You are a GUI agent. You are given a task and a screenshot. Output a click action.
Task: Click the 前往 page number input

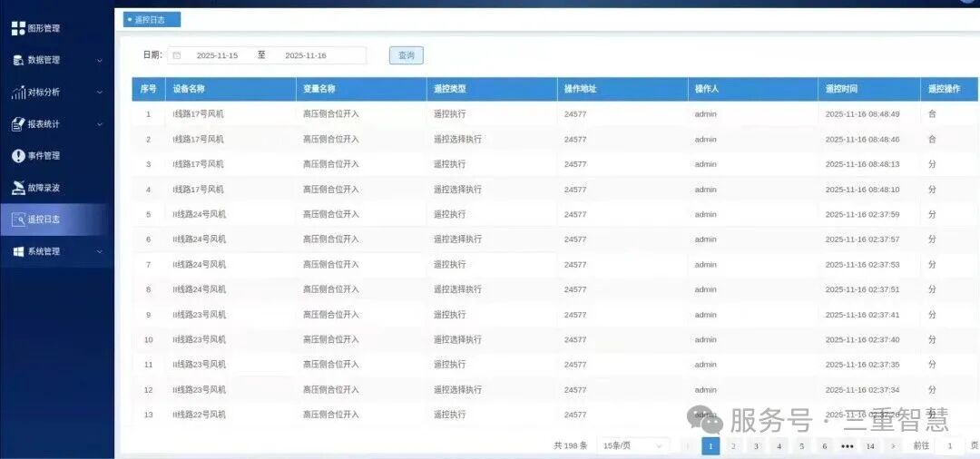tap(950, 446)
